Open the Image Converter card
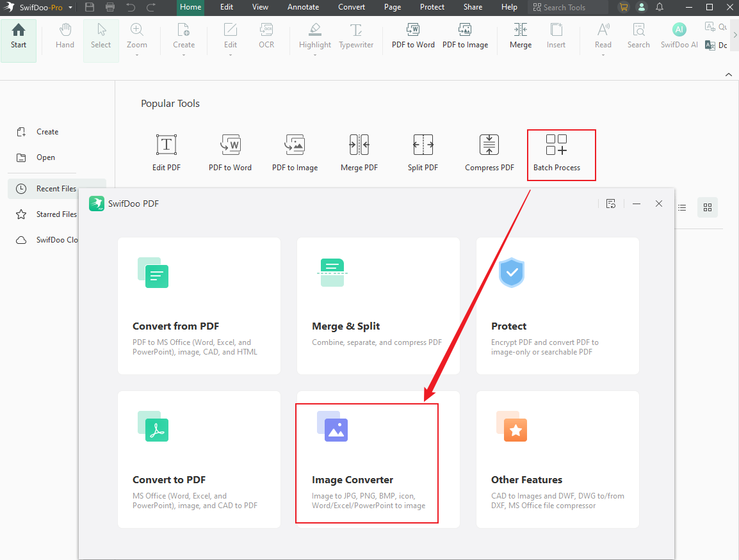This screenshot has width=739, height=560. point(366,460)
